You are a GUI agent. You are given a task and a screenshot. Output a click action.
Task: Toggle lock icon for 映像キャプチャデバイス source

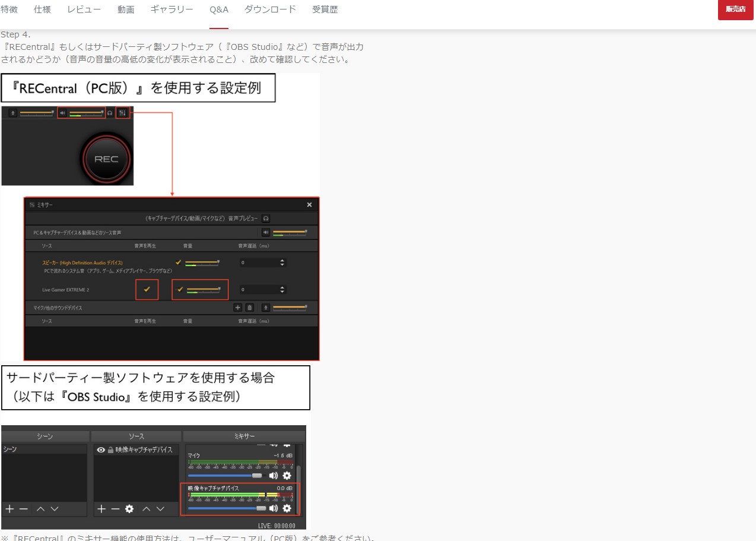click(110, 450)
